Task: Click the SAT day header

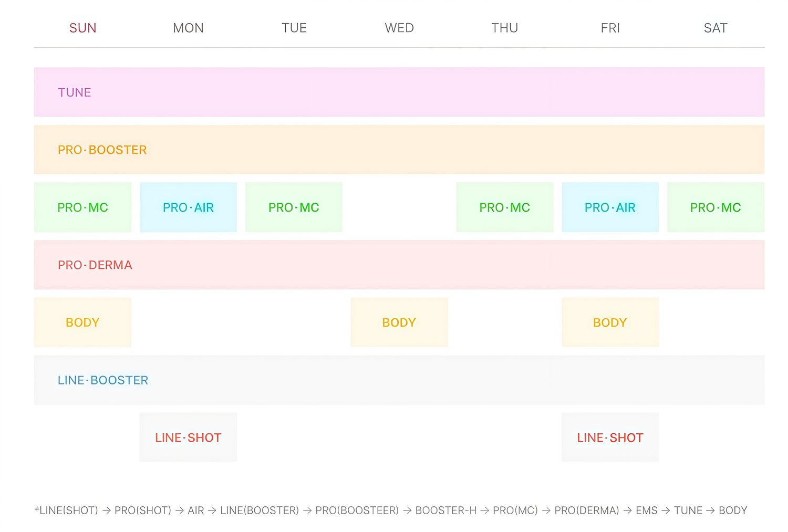Action: pos(716,28)
